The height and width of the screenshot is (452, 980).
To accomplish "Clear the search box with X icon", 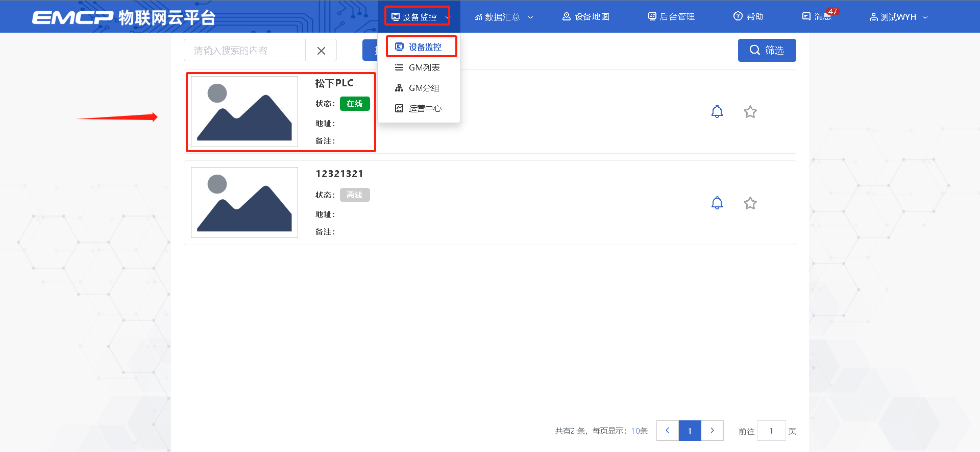I will 321,51.
